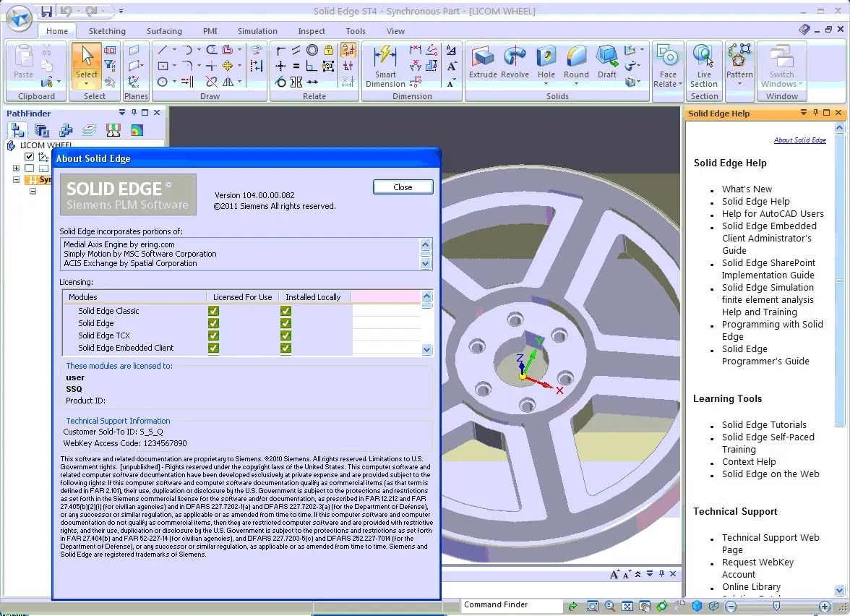
Task: Click the Fit view status bar icon
Action: click(x=627, y=606)
